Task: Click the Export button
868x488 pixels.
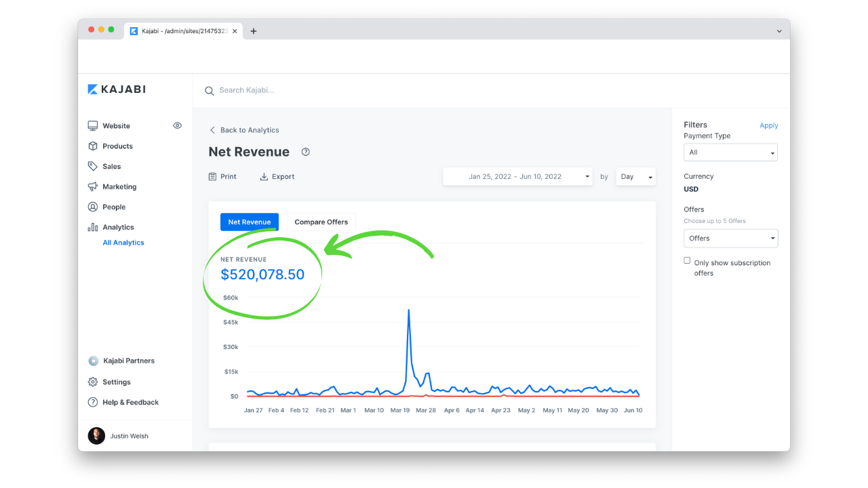Action: [277, 177]
